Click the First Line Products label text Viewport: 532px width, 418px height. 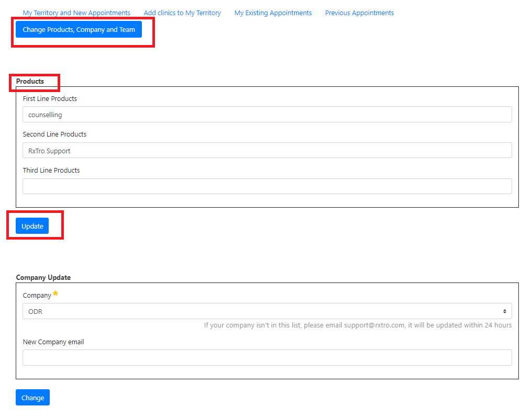[x=50, y=98]
